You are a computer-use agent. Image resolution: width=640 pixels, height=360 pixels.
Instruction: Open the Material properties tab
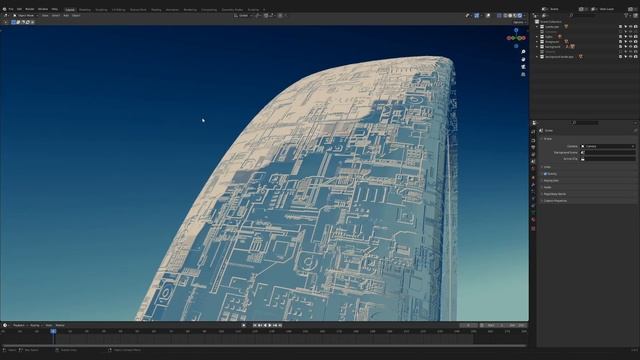click(x=533, y=220)
